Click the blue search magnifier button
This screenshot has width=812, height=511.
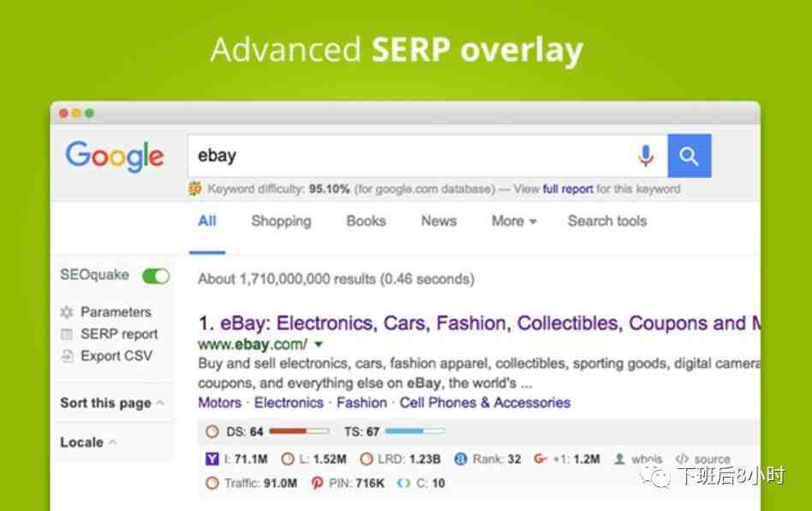[x=690, y=156]
